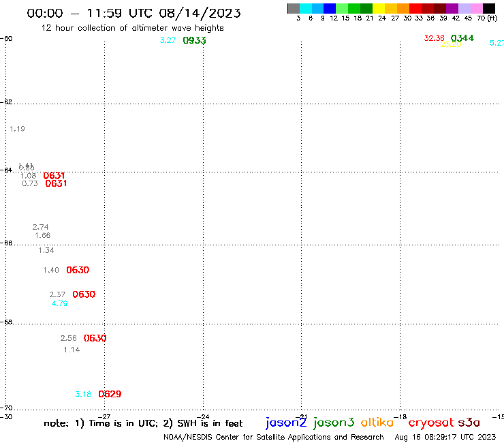Click the cryosat satellite legend label
504x443 pixels.
[x=431, y=423]
